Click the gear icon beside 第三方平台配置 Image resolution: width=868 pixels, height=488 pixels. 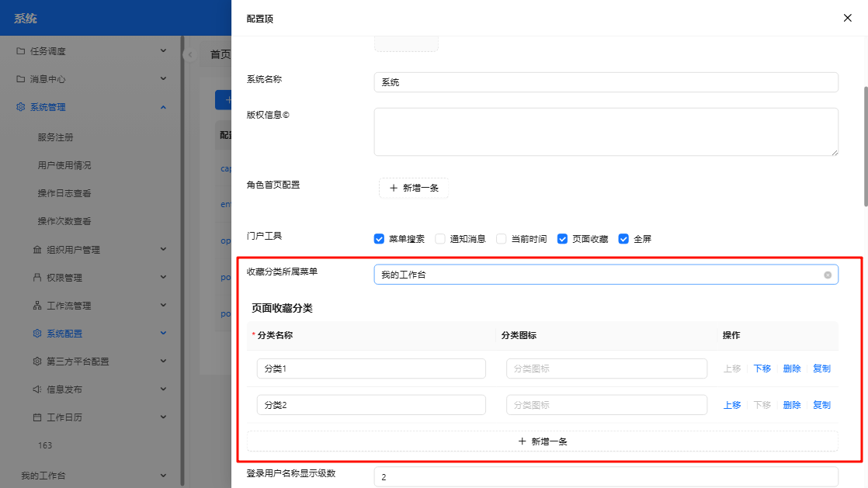(x=37, y=362)
